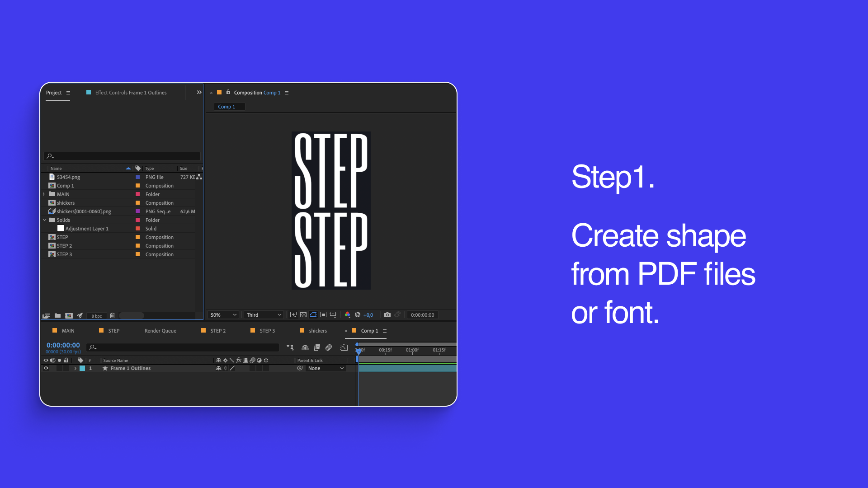Open the Channel and Color Management settings
The height and width of the screenshot is (488, 868).
tap(348, 315)
